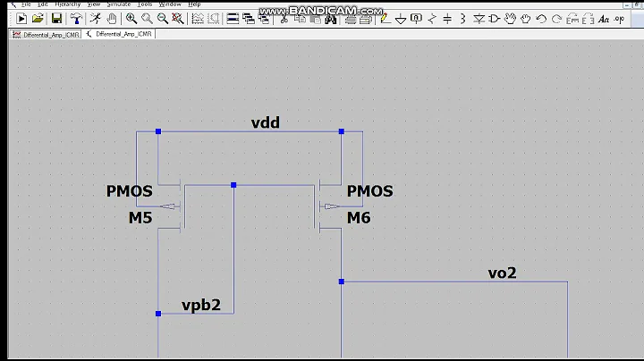Click the vo2 net label
The width and height of the screenshot is (644, 361).
[503, 273]
